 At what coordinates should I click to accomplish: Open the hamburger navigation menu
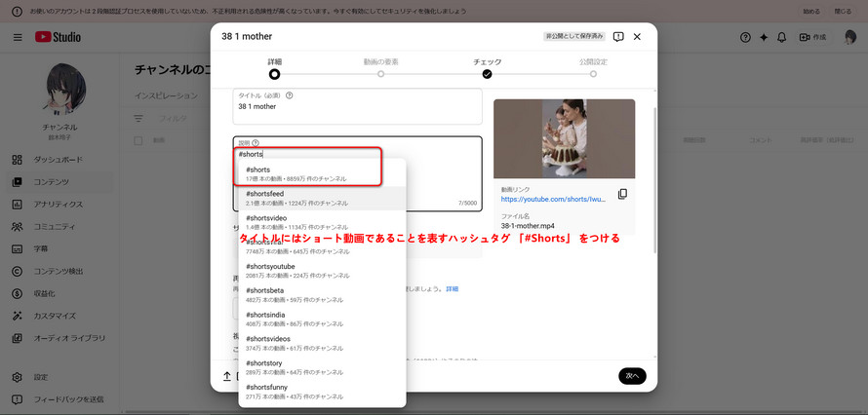(x=18, y=37)
